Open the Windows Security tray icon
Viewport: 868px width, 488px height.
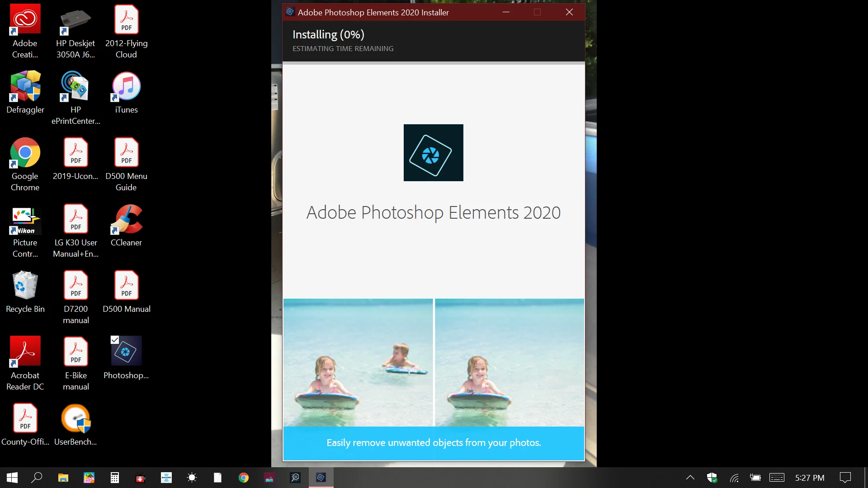click(712, 478)
